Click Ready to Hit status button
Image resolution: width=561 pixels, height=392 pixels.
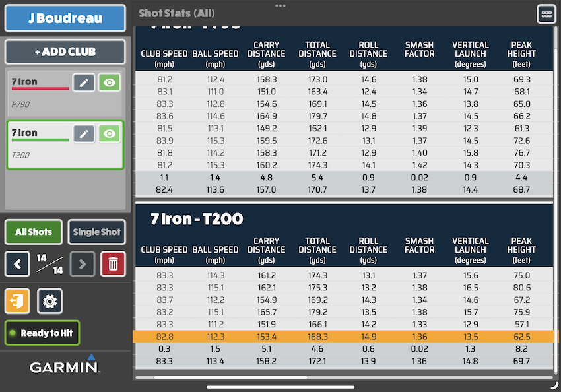pos(42,333)
